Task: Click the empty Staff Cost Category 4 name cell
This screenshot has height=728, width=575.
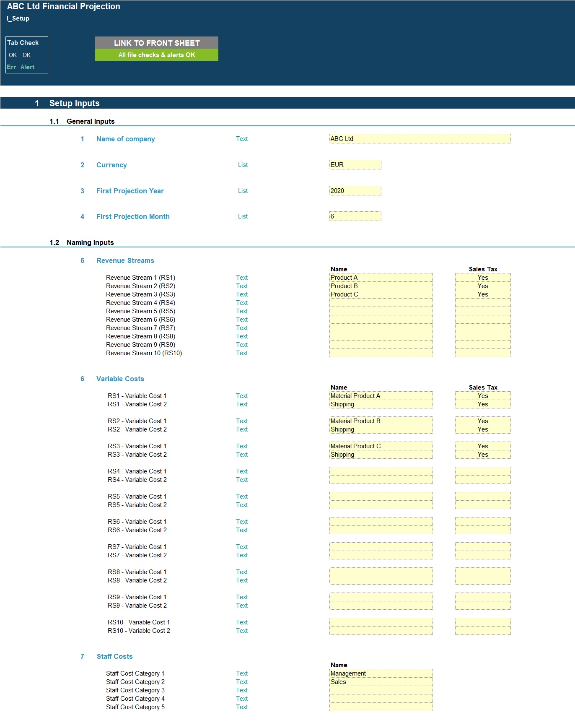Action: point(381,699)
